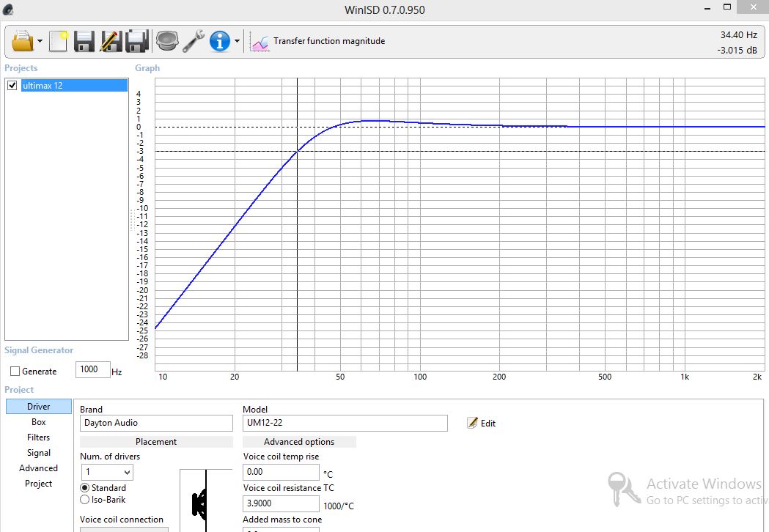Enable the Generate signal checkbox
Screen dimensions: 769x532
[x=15, y=372]
